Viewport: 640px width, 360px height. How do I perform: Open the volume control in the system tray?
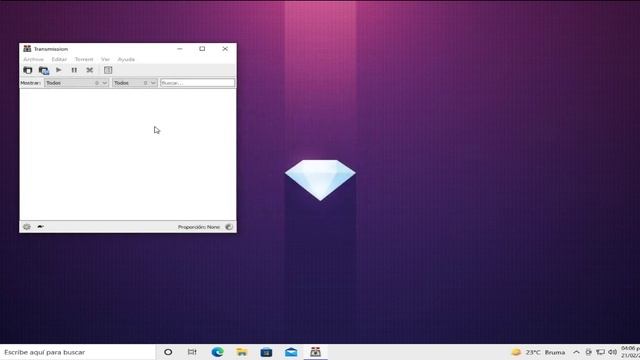point(612,352)
